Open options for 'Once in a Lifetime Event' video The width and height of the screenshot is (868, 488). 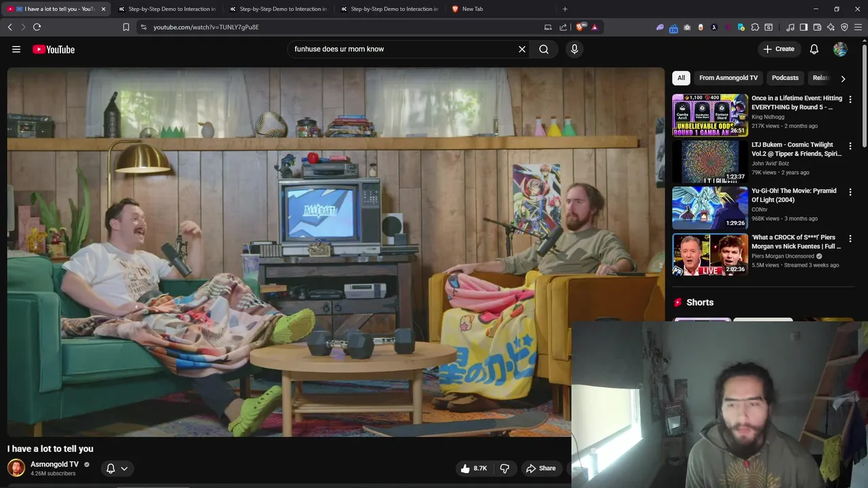coord(850,99)
